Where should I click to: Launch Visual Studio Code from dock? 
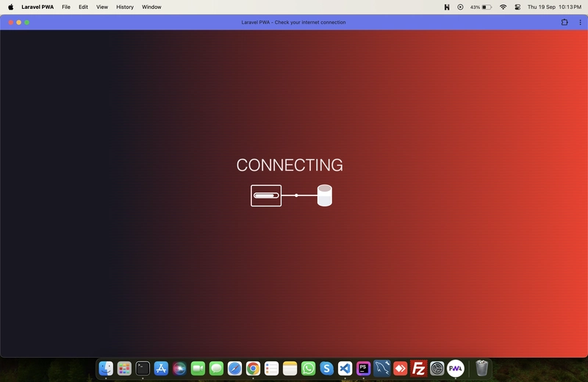tap(345, 368)
